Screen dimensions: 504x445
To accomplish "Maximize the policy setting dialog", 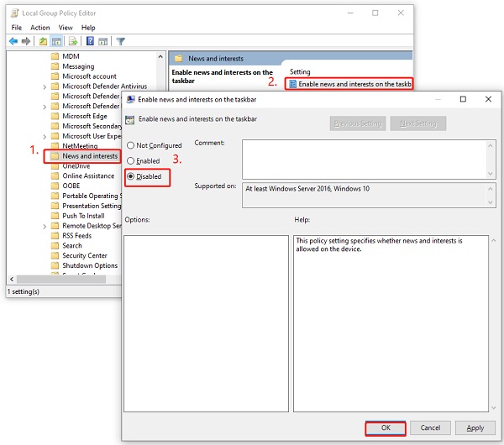I will tap(463, 99).
